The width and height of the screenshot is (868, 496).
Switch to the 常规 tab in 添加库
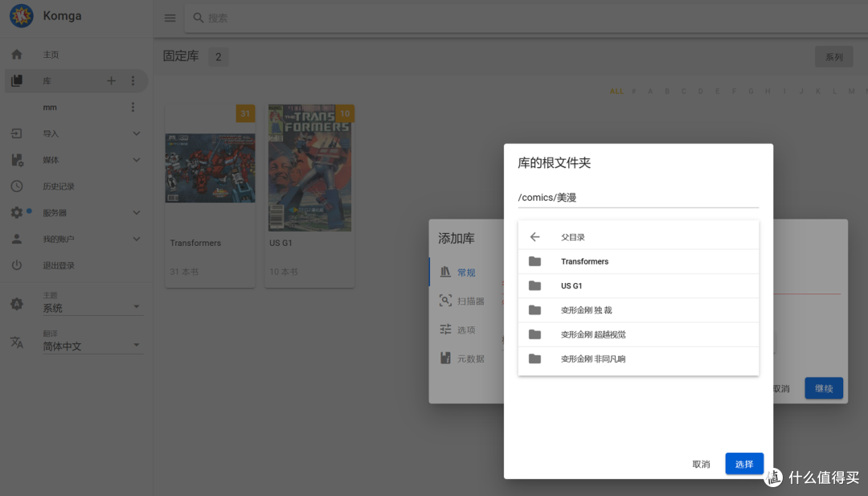pyautogui.click(x=465, y=272)
